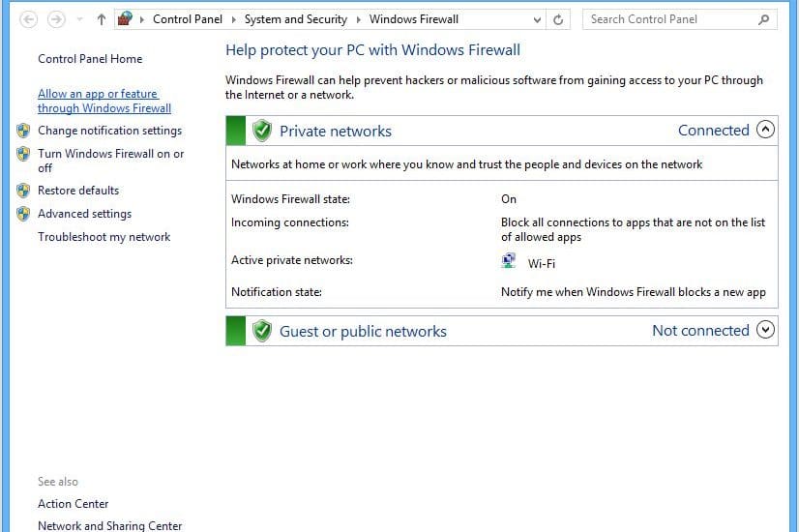Screen dimensions: 799x532
Task: Open Advanced settings
Action: (x=84, y=214)
